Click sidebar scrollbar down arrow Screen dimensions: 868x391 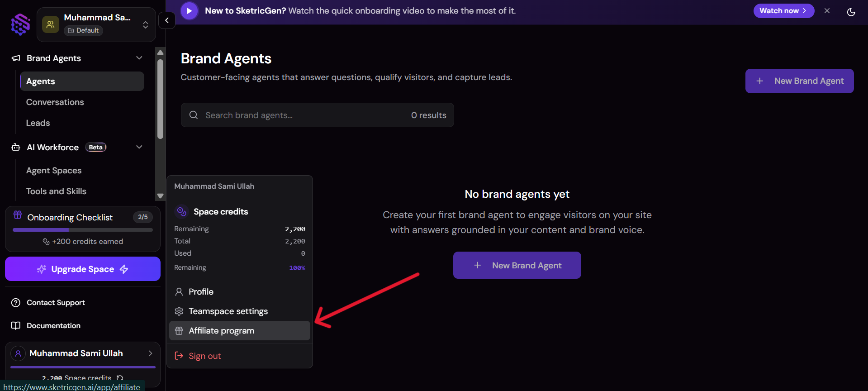[160, 196]
